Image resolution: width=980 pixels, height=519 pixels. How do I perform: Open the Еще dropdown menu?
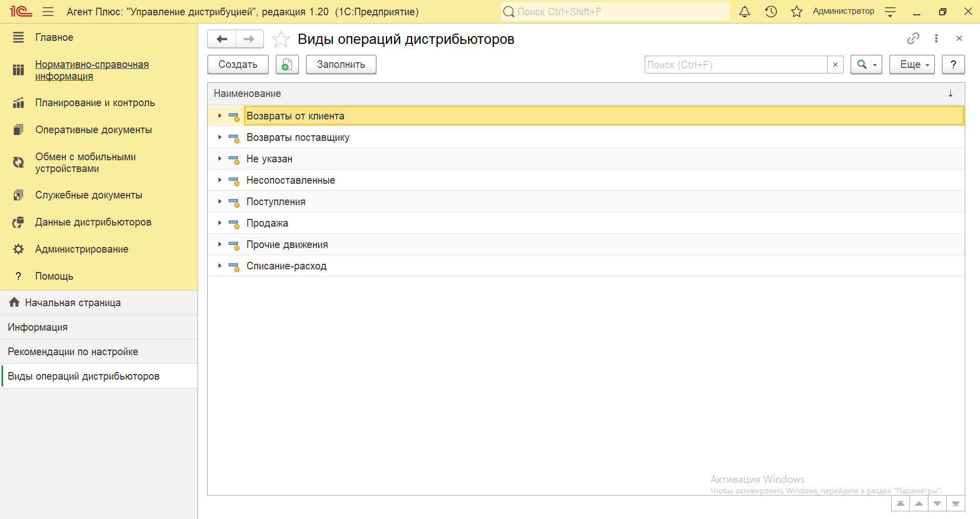tap(912, 65)
